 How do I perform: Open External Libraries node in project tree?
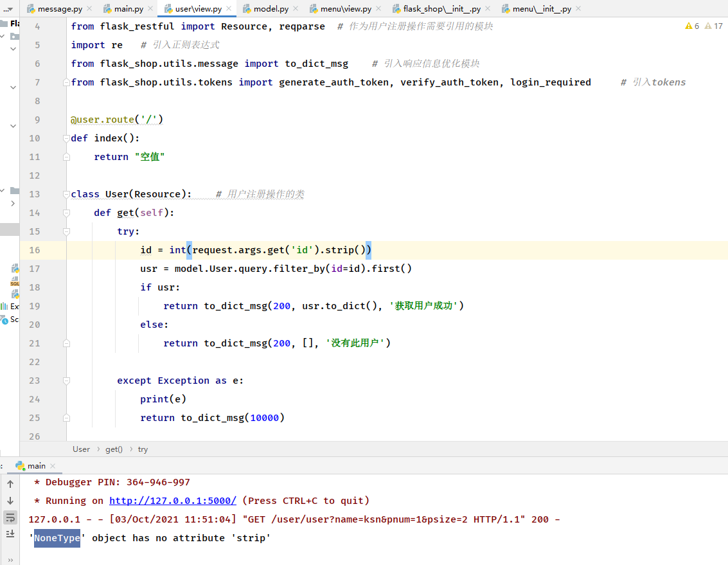(x=10, y=306)
